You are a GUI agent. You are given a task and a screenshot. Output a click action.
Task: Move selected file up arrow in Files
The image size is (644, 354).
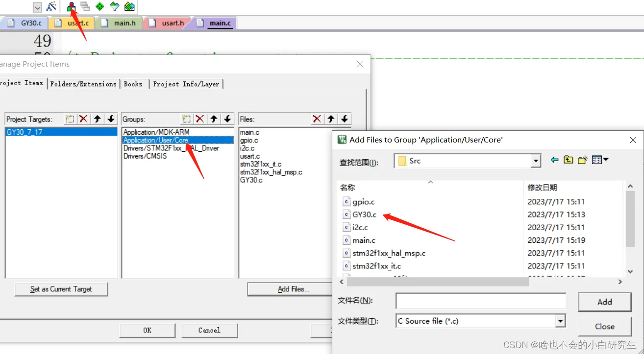click(x=331, y=119)
